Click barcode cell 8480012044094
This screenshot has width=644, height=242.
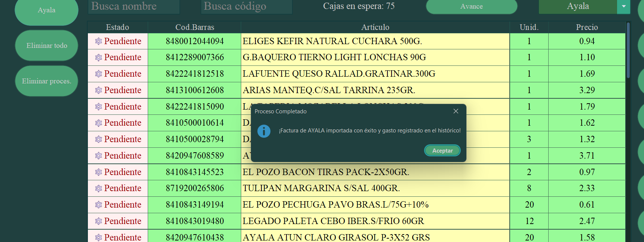(x=194, y=41)
